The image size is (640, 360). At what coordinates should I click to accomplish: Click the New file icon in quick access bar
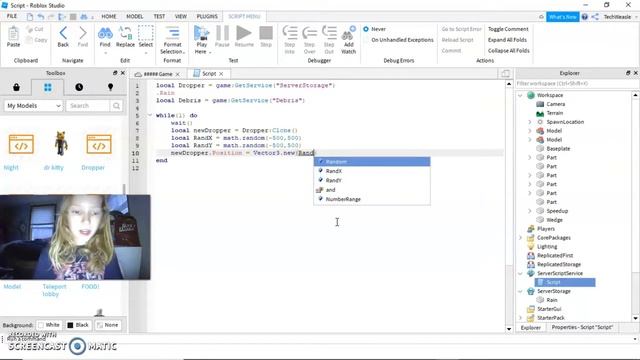(30, 17)
